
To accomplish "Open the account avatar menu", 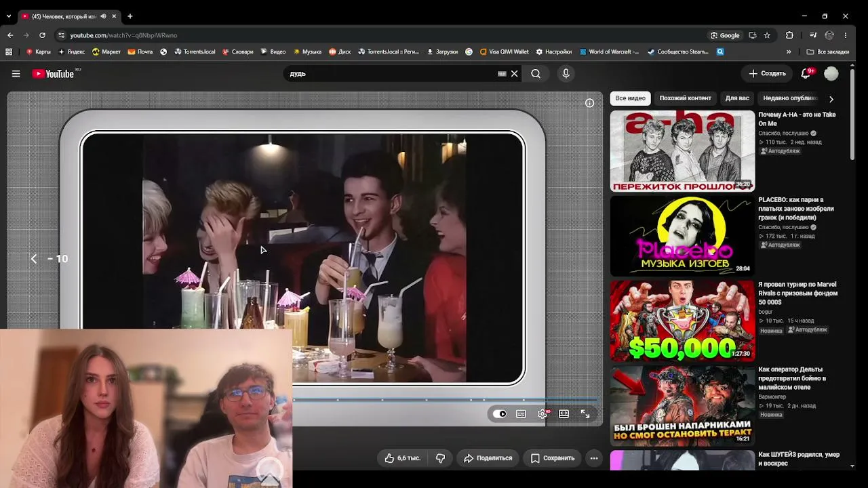I will click(x=831, y=73).
